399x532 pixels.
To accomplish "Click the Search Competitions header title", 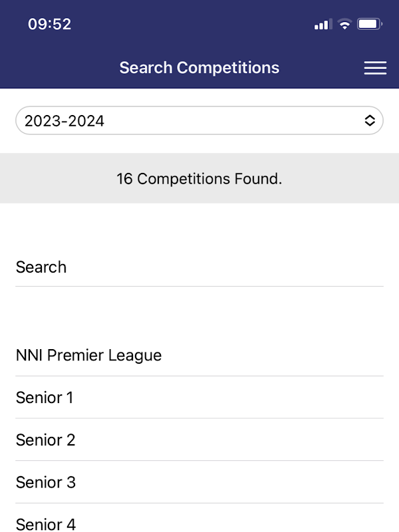I will (x=199, y=68).
